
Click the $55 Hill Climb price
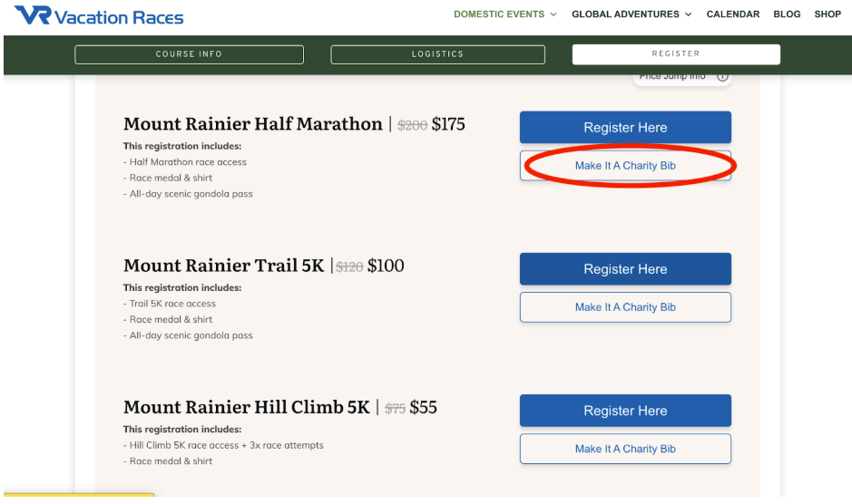click(x=424, y=408)
